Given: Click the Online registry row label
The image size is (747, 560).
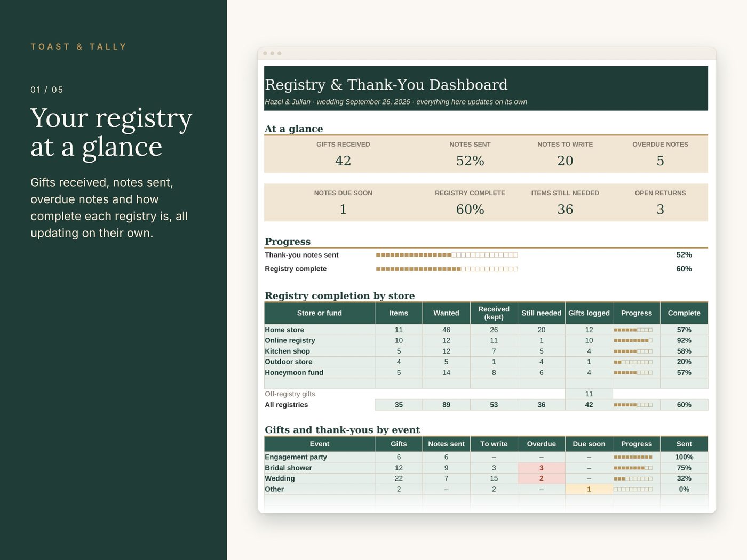Looking at the screenshot, I should click(x=290, y=340).
